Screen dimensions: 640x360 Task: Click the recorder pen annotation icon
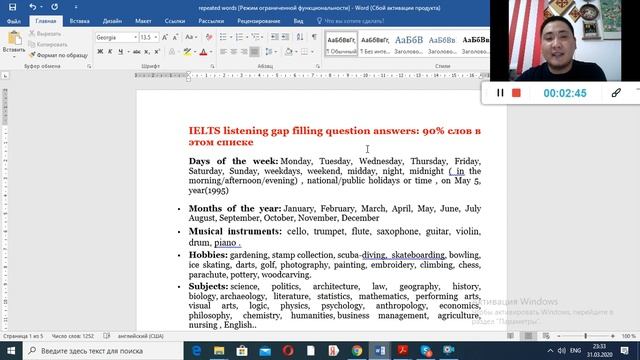[616, 93]
